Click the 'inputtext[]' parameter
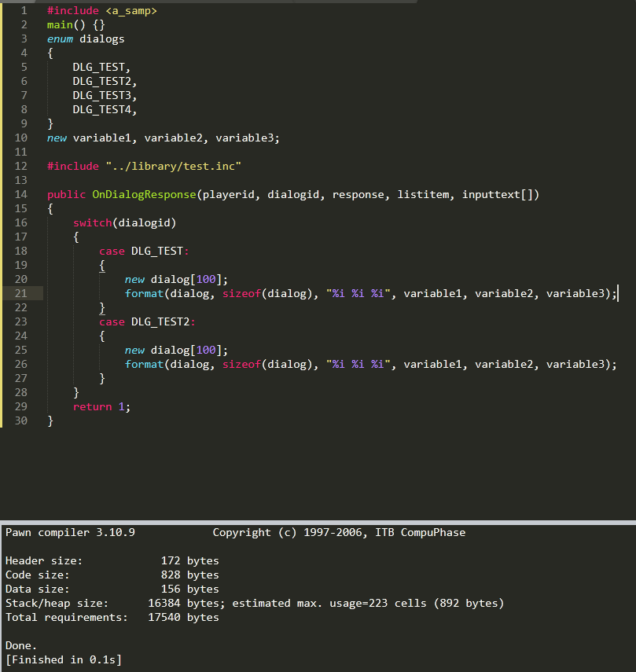636x672 pixels. pos(497,195)
